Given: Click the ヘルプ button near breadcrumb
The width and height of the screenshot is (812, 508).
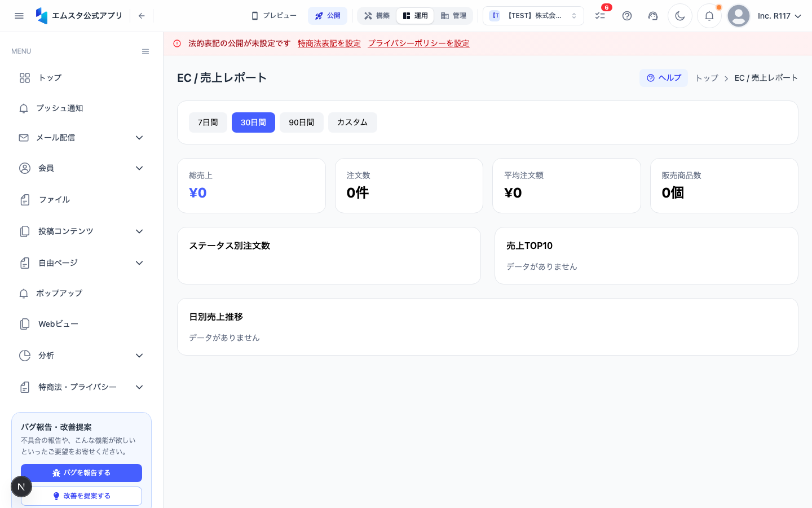Looking at the screenshot, I should click(664, 78).
